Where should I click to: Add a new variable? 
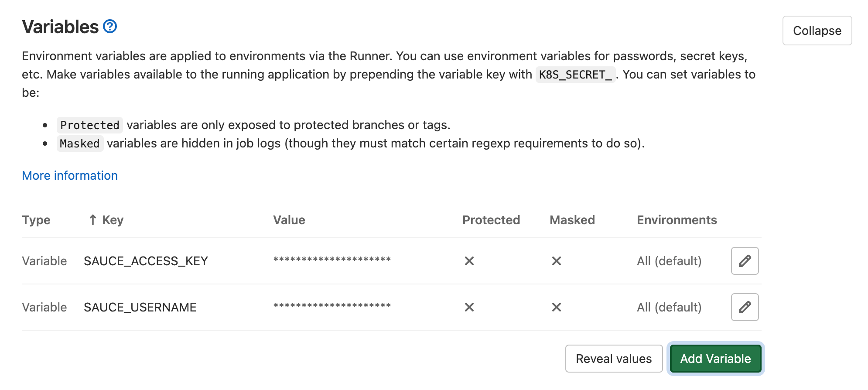[x=715, y=358]
